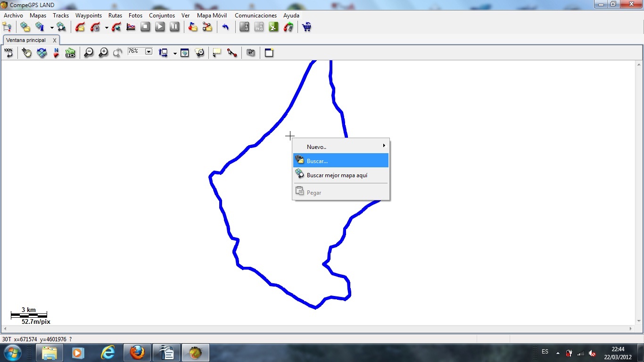Image resolution: width=644 pixels, height=362 pixels.
Task: Open Firefox from the taskbar
Action: (x=137, y=353)
